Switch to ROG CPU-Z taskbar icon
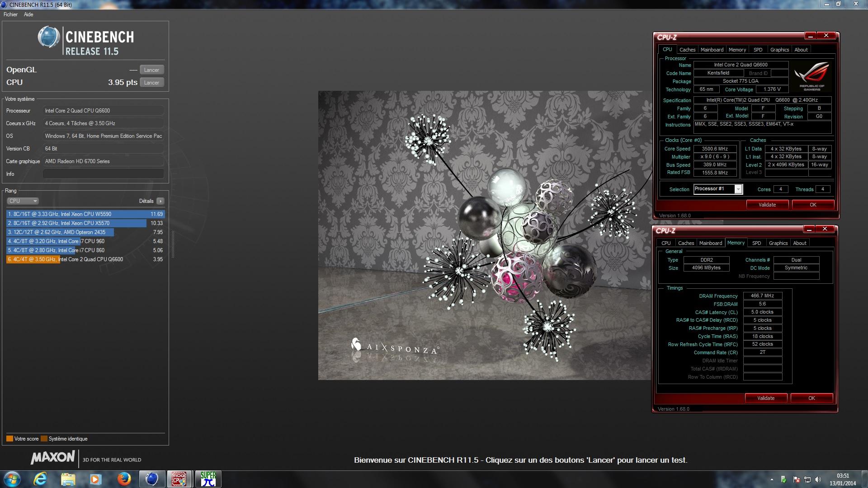 [x=179, y=479]
